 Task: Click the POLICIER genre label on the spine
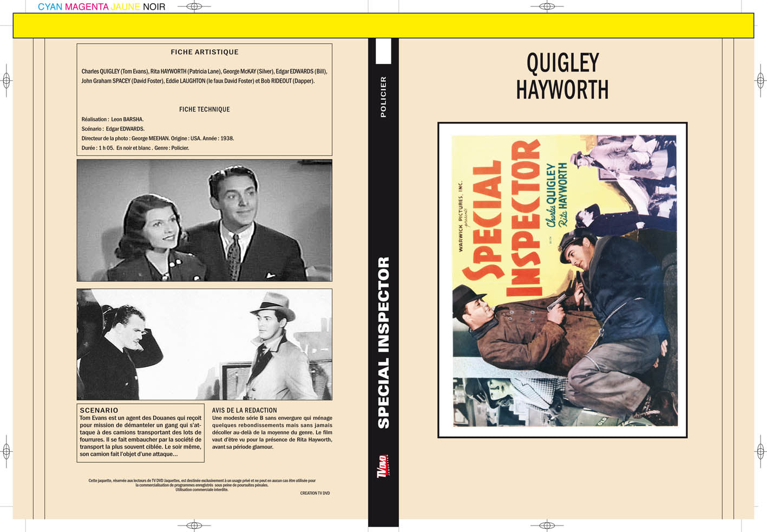(x=383, y=97)
